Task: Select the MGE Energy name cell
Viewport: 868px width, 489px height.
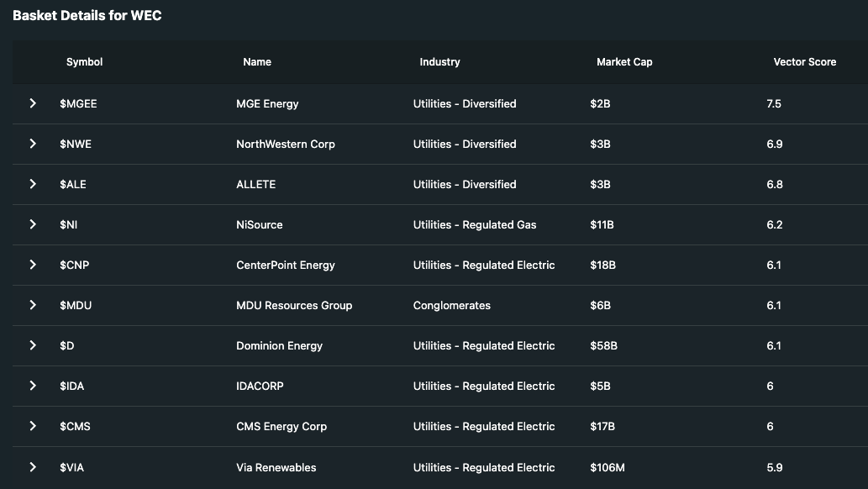Action: tap(267, 103)
